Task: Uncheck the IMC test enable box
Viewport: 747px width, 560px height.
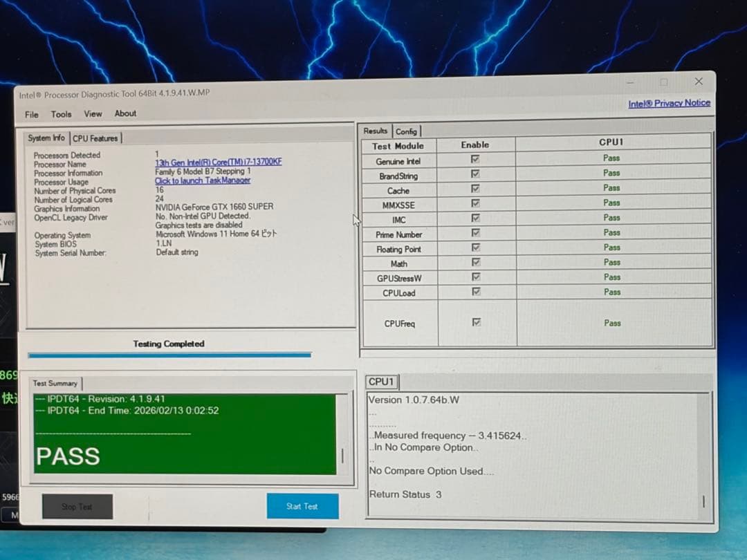Action: (475, 218)
